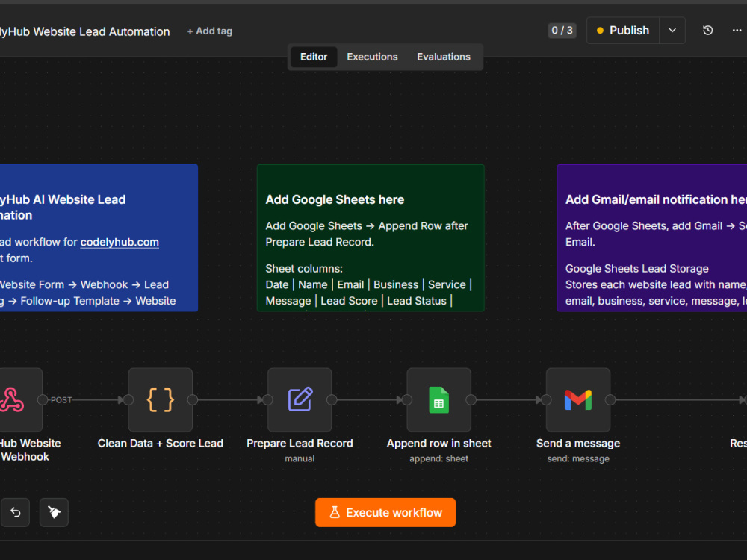Select the Gmail Send a message node
Screen dimensions: 747x560
coord(578,400)
